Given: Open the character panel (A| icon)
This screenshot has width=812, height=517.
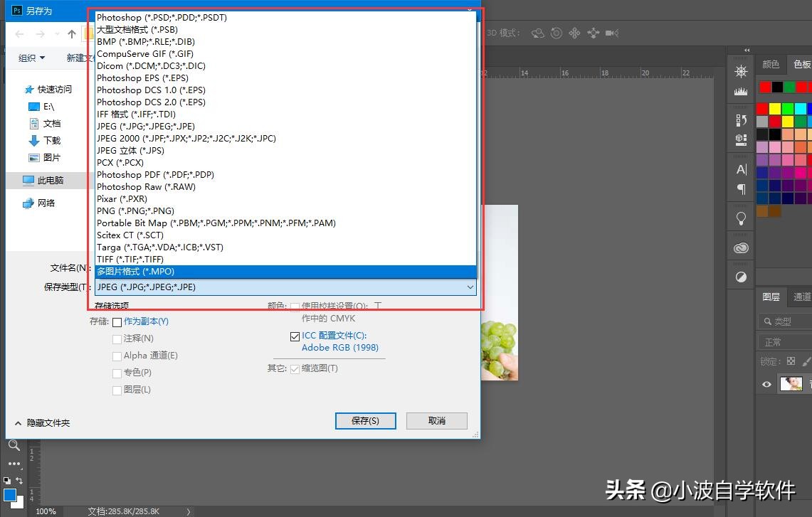Looking at the screenshot, I should [x=741, y=169].
